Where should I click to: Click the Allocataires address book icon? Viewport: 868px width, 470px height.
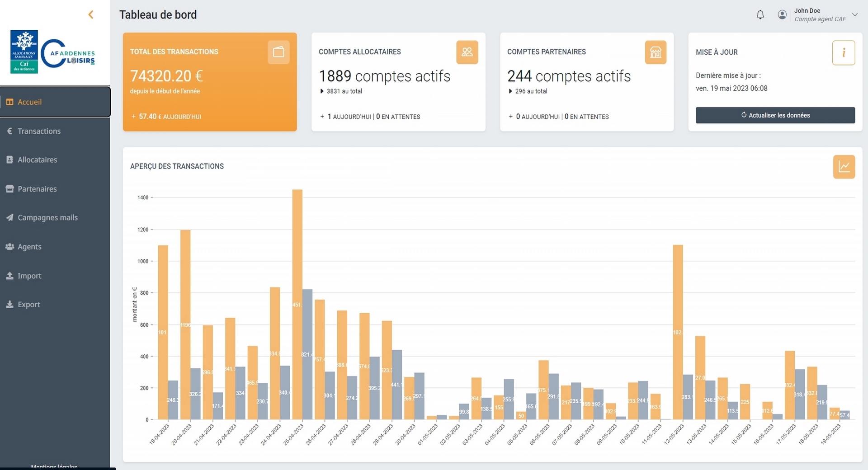[x=9, y=160]
